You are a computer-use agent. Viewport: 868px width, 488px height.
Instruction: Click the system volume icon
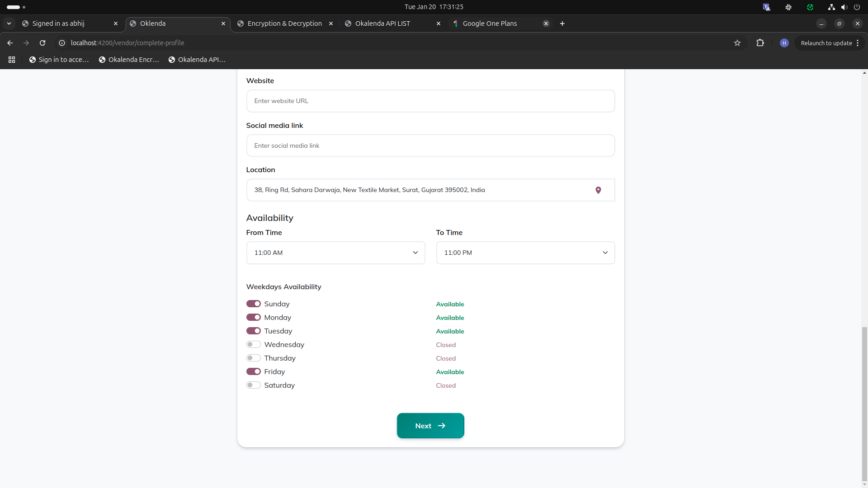pos(844,7)
